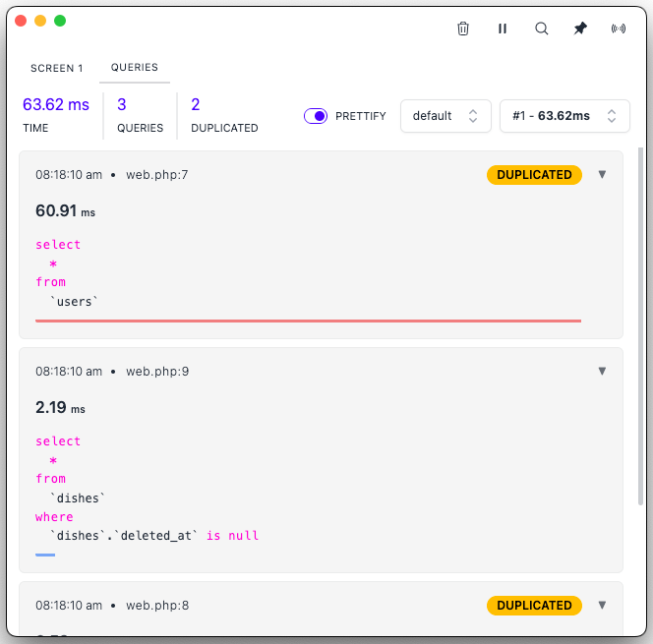The width and height of the screenshot is (653, 644).
Task: Click the web.php:9 file link
Action: [157, 372]
